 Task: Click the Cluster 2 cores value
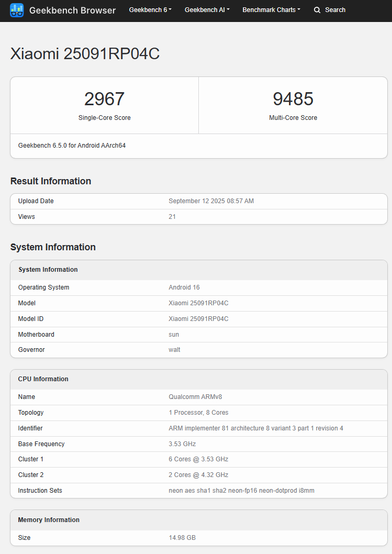coord(198,475)
